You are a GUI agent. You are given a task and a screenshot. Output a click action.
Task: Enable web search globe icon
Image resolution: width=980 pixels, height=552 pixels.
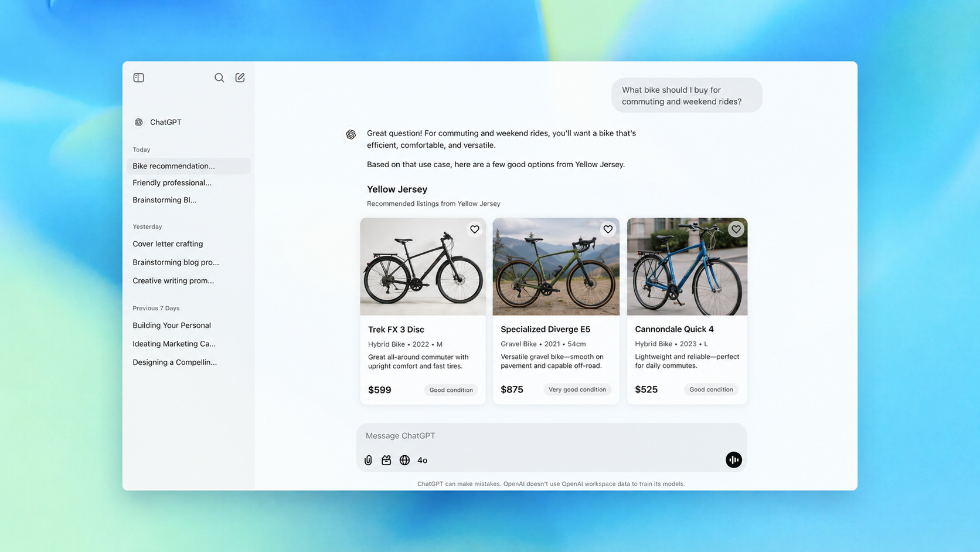pos(404,460)
